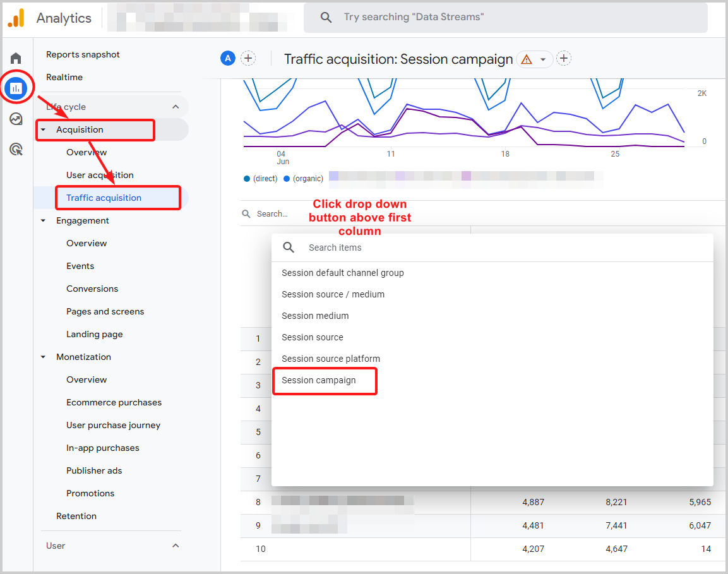
Task: Collapse the Acquisition tree arrow
Action: 43,129
